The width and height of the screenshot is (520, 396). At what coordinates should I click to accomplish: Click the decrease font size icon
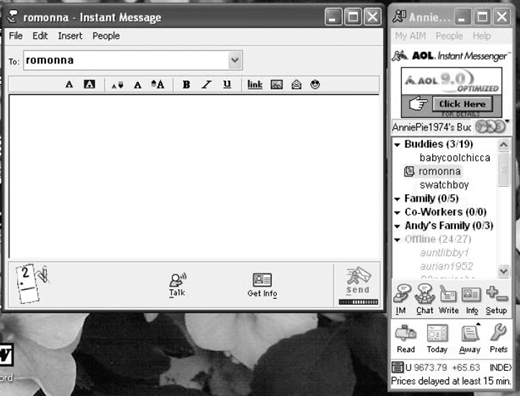(x=117, y=85)
